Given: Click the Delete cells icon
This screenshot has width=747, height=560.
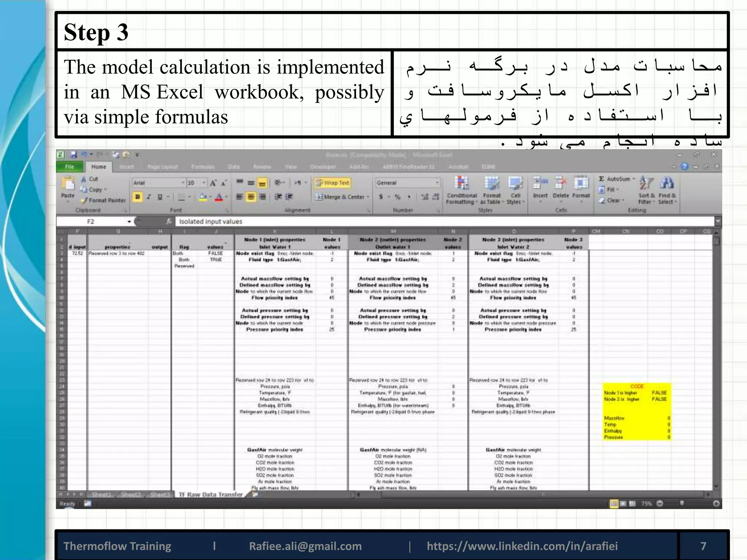Looking at the screenshot, I should 561,182.
